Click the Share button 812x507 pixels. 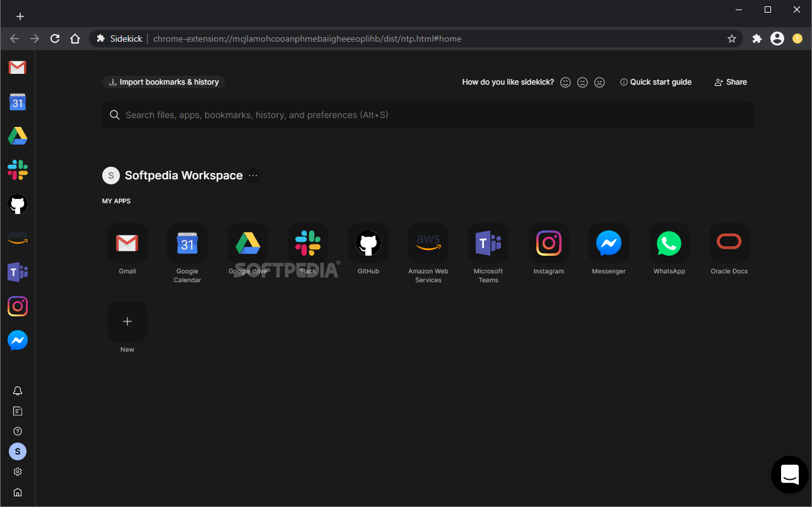[731, 82]
